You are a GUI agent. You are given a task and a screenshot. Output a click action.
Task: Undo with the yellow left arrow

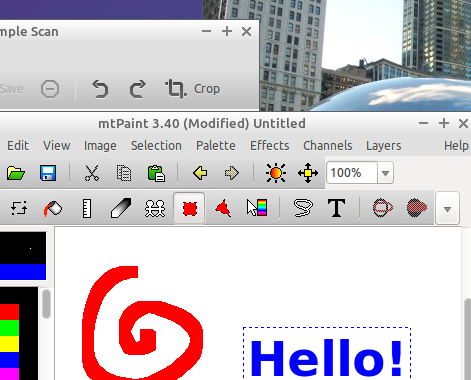pos(200,173)
